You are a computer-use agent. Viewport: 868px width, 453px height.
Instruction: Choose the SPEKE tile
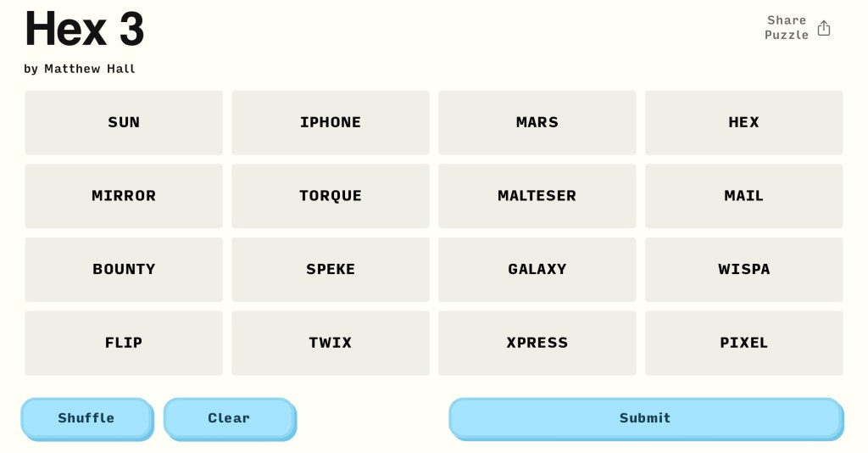pos(331,269)
